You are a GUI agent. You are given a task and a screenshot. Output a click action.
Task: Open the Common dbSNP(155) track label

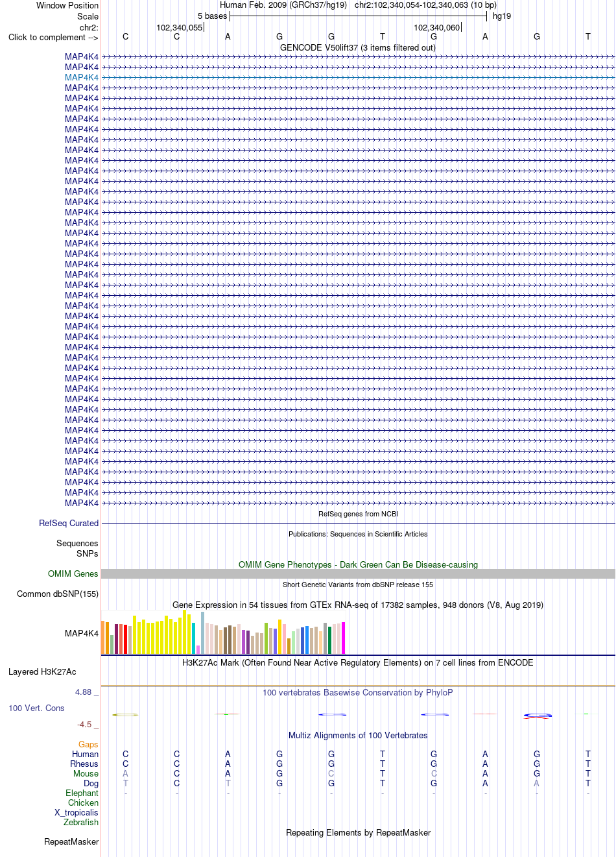point(58,594)
